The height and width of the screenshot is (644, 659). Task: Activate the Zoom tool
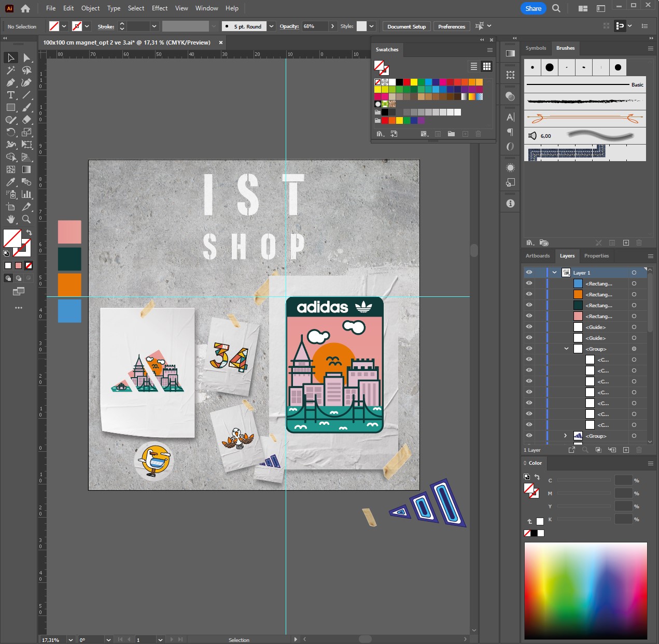click(26, 219)
